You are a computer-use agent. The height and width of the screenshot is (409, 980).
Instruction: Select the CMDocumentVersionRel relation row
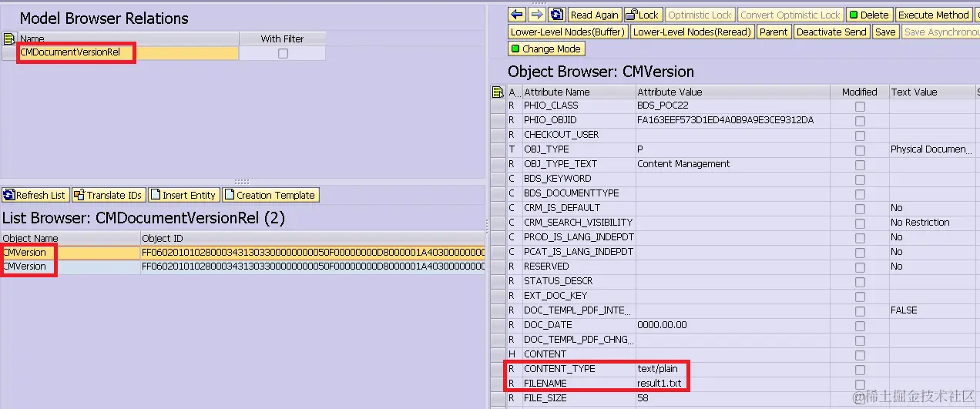click(x=128, y=53)
